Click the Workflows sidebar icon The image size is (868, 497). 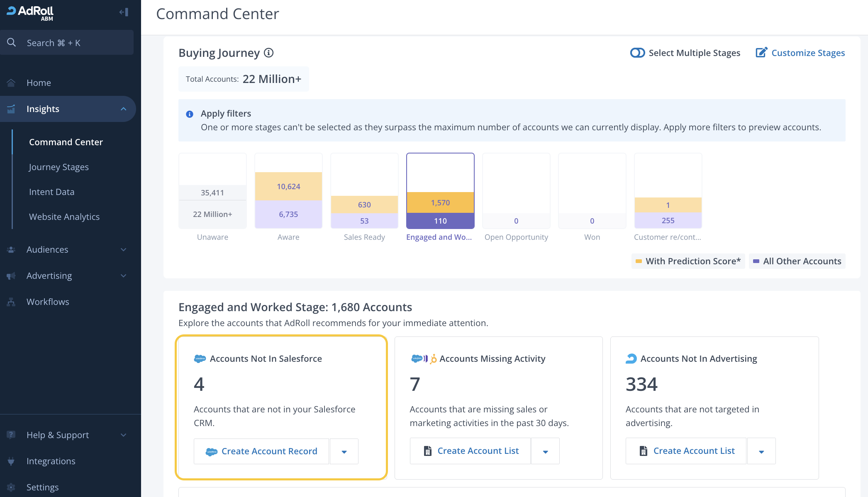click(11, 302)
